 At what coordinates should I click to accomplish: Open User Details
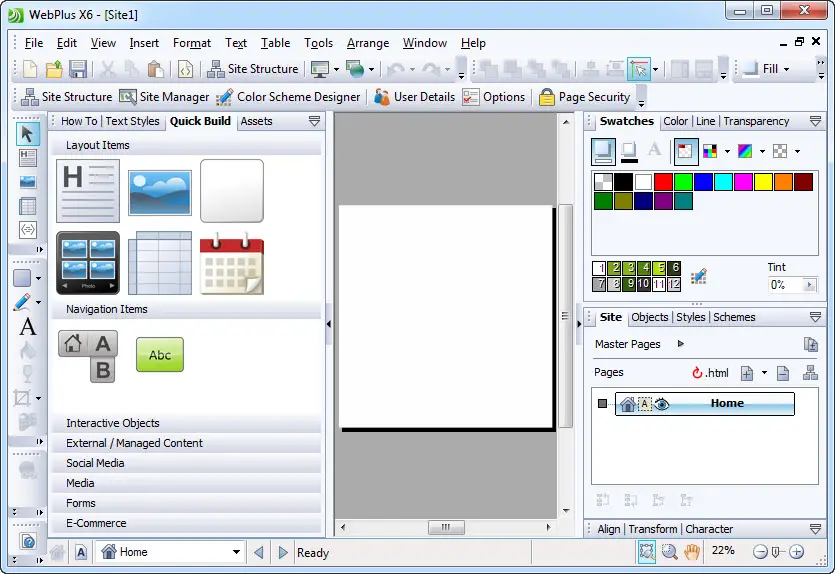click(414, 97)
